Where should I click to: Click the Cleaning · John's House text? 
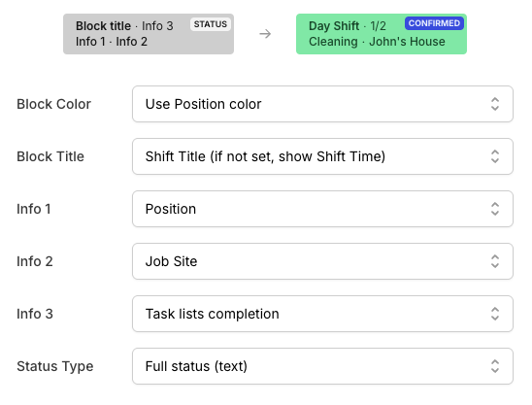(377, 42)
